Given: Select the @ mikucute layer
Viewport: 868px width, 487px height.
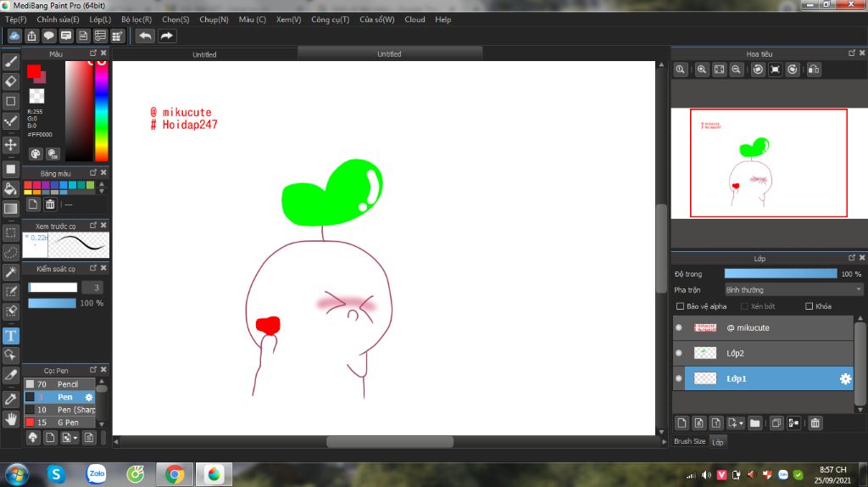Looking at the screenshot, I should [x=763, y=327].
